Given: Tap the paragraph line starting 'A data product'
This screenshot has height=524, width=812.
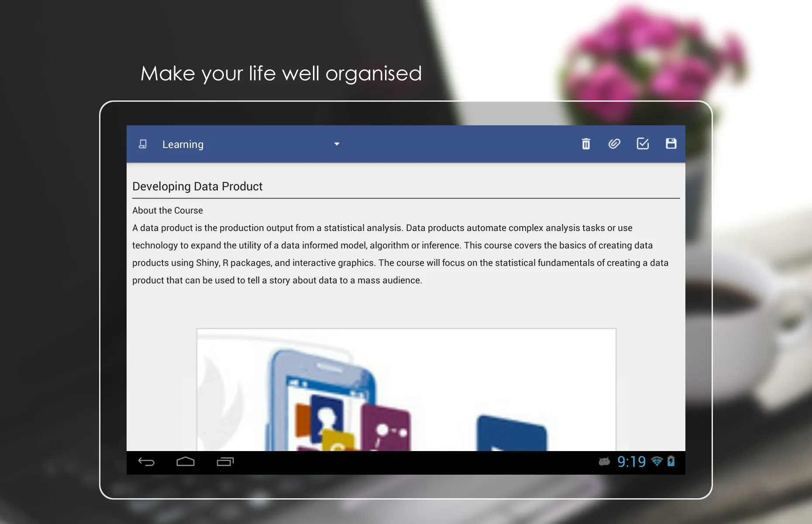Looking at the screenshot, I should [382, 228].
